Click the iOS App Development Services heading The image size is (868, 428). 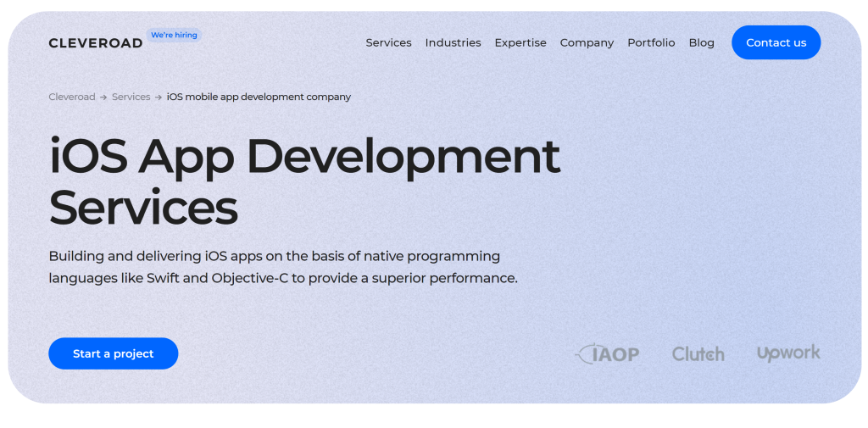pyautogui.click(x=304, y=181)
